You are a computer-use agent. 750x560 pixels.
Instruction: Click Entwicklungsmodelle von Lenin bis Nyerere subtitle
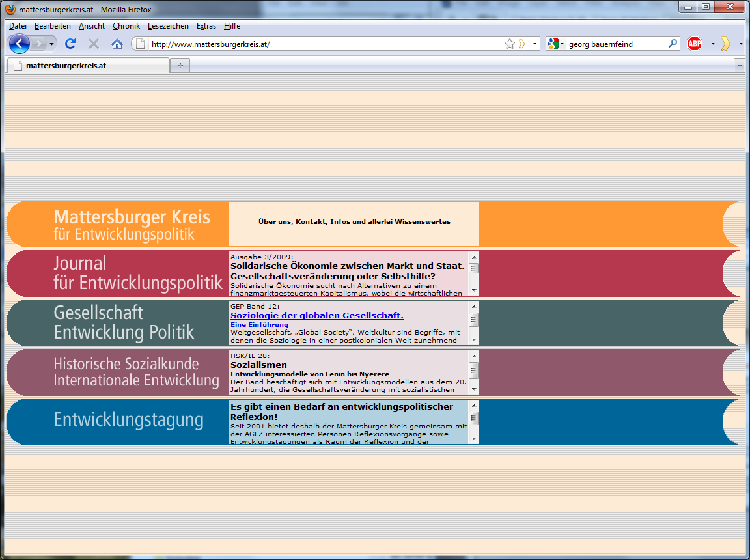tap(310, 374)
